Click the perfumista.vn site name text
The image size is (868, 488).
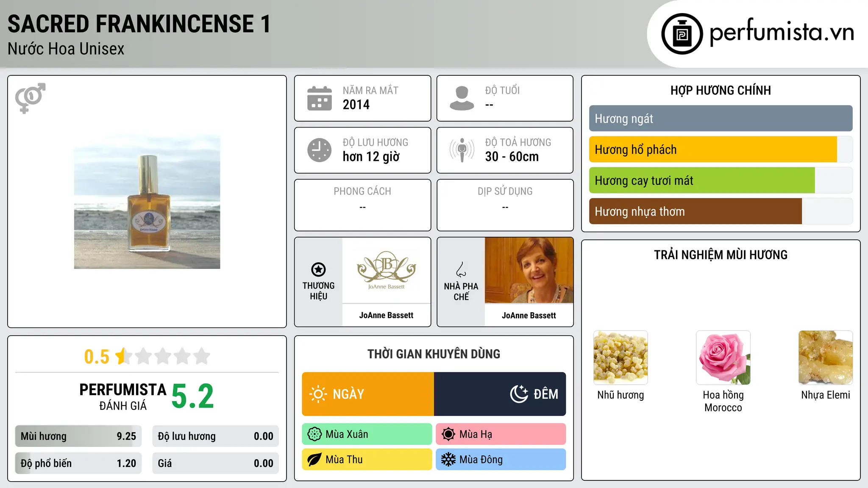(x=782, y=32)
